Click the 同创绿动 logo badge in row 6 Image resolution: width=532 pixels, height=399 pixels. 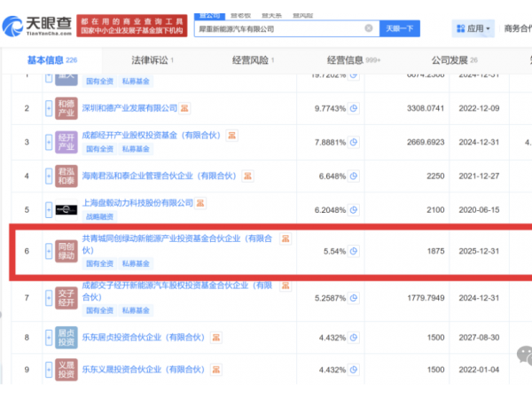tap(66, 252)
